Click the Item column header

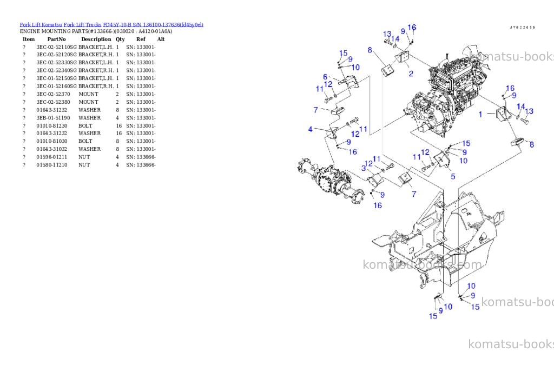pos(29,39)
